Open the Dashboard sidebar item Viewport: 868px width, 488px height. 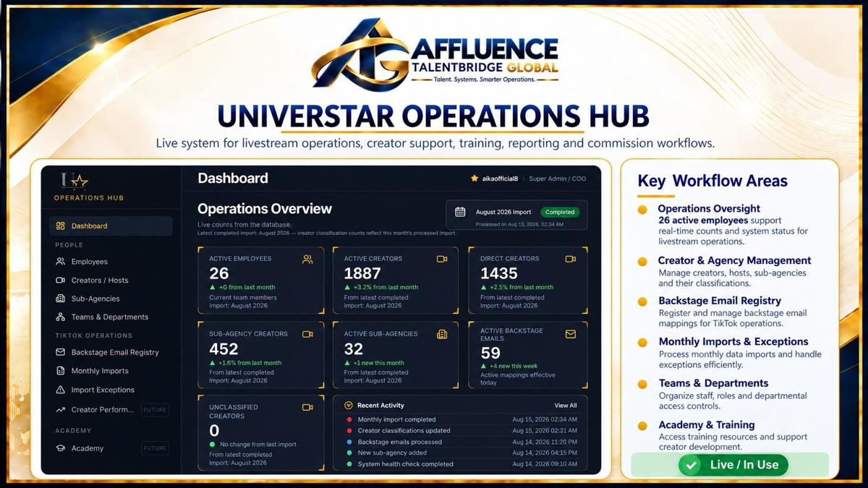pos(111,226)
